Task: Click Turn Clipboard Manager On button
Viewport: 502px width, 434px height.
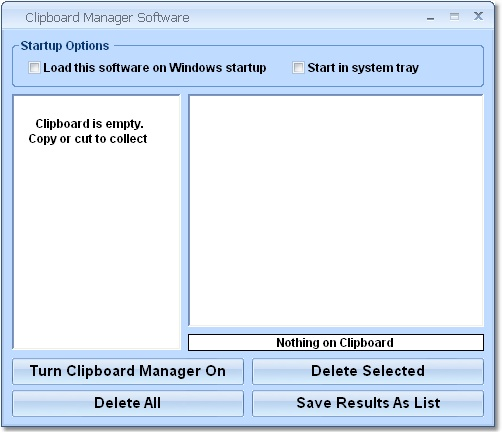Action: [128, 371]
